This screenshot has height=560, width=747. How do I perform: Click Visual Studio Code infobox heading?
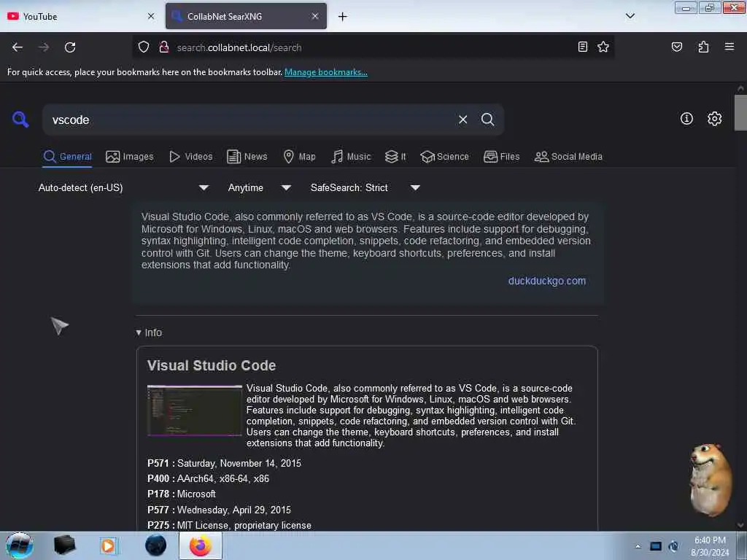click(x=211, y=365)
